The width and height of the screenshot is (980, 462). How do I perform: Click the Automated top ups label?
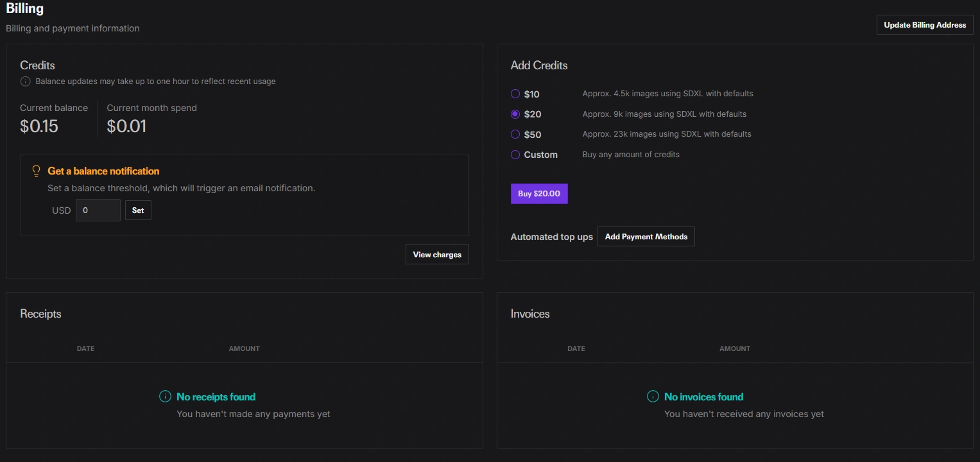coord(552,237)
